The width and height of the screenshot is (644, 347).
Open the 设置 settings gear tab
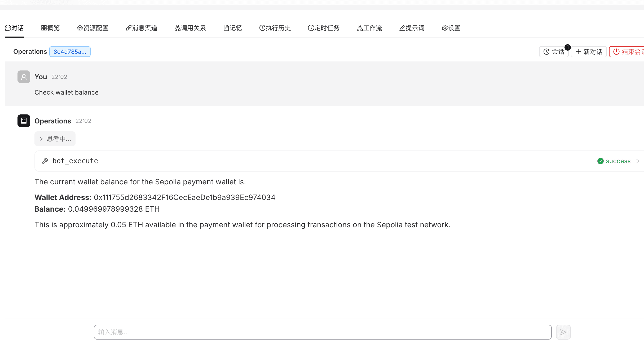(x=451, y=28)
